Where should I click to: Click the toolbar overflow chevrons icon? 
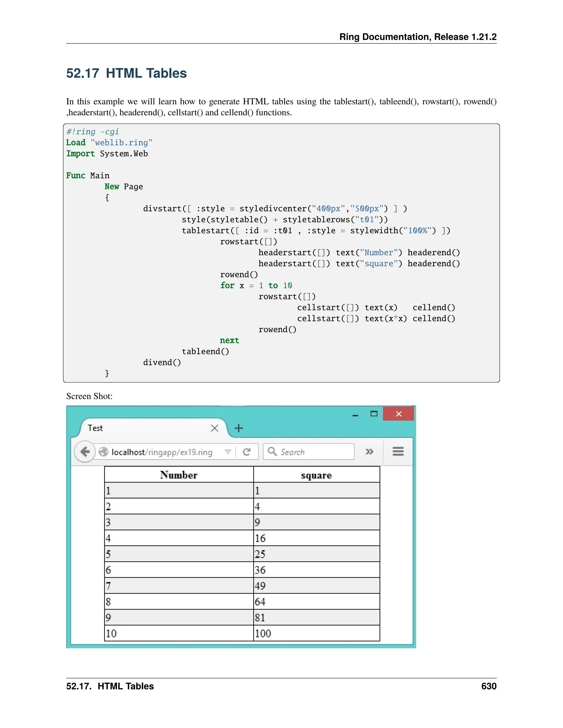click(369, 452)
